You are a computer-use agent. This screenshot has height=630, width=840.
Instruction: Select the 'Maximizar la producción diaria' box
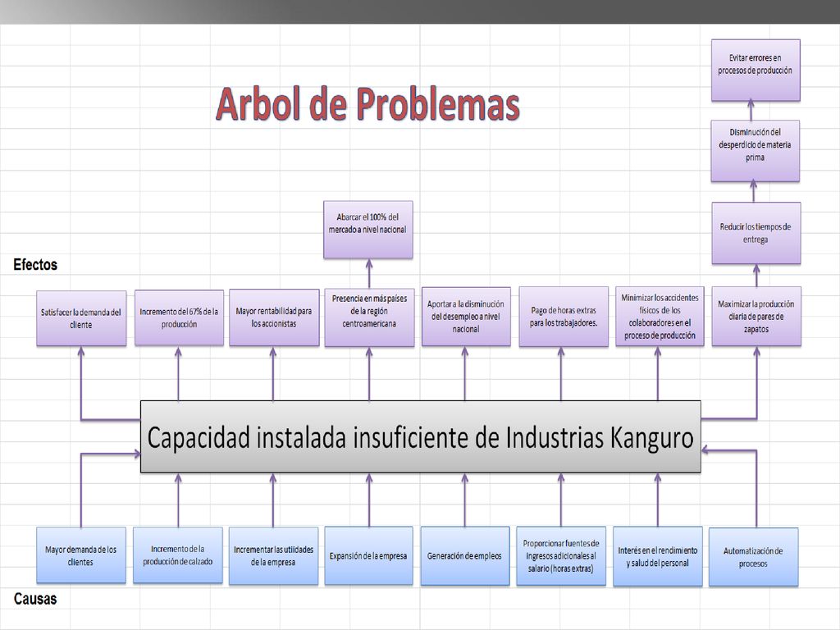pyautogui.click(x=756, y=317)
